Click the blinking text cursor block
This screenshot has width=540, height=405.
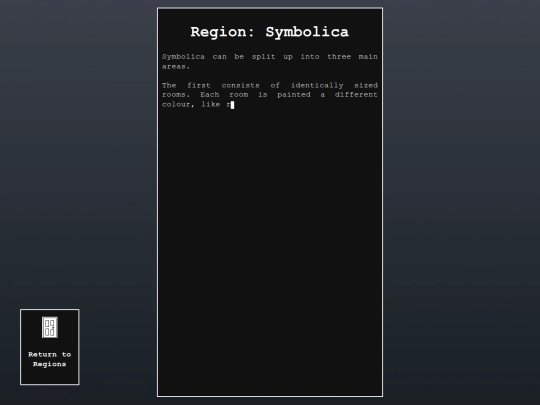click(x=232, y=105)
